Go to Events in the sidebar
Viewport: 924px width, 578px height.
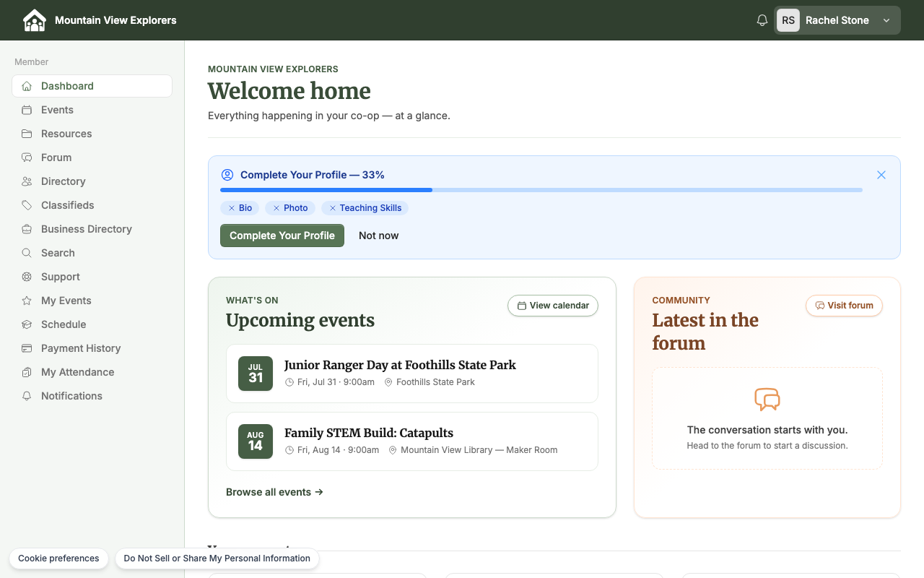click(x=92, y=110)
